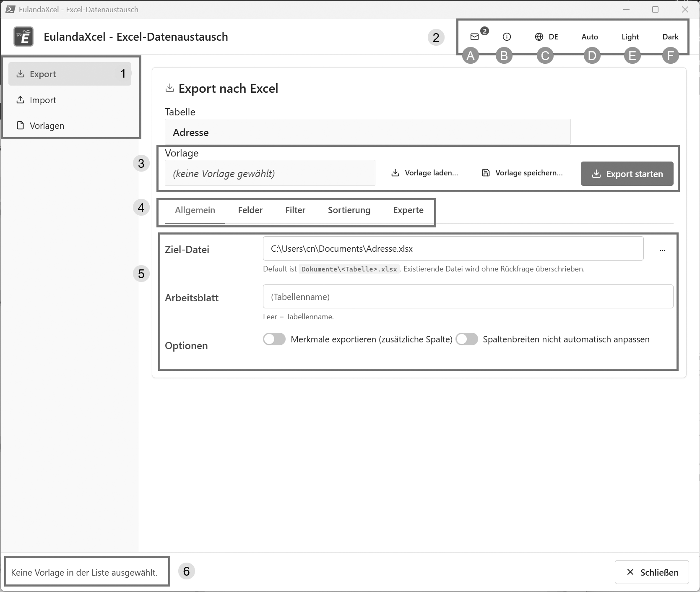This screenshot has height=592, width=700.
Task: Switch to Light theme
Action: pos(630,37)
